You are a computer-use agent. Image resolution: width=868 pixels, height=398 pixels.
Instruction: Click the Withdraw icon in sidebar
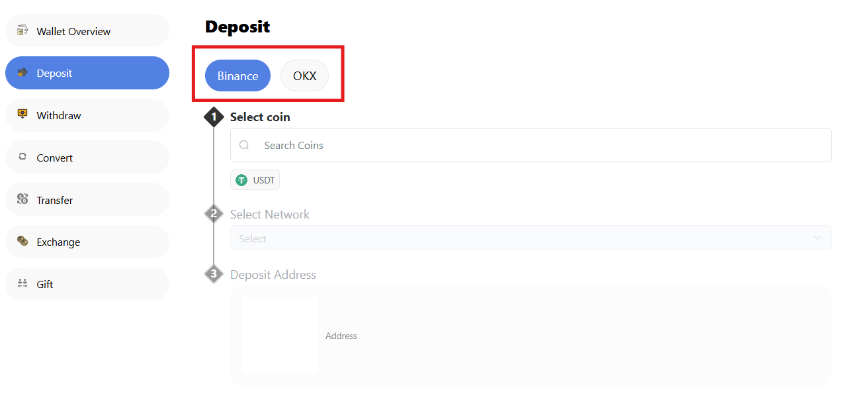[22, 115]
